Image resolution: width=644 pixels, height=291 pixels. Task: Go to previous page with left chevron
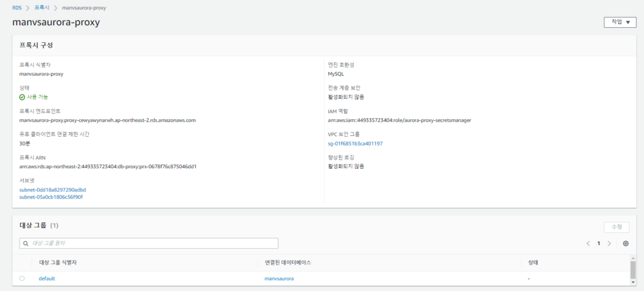[x=588, y=243]
